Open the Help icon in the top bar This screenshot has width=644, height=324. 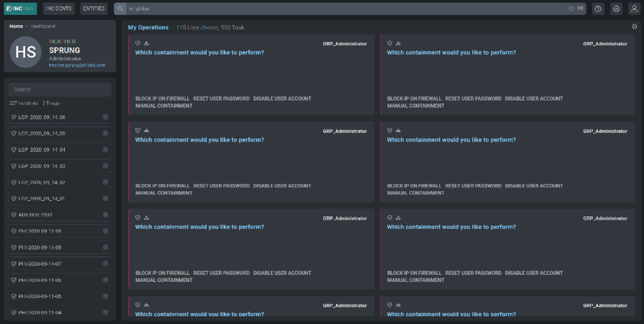[598, 8]
